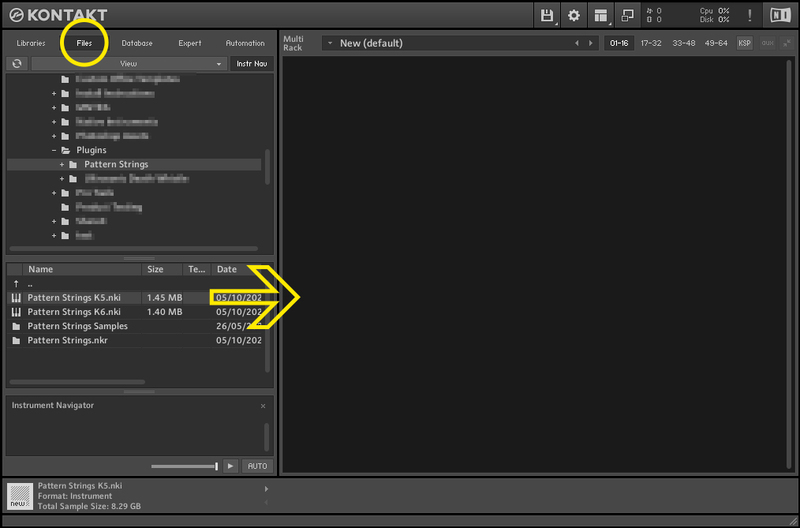
Task: Click the Kontakt logo in header
Action: 58,15
